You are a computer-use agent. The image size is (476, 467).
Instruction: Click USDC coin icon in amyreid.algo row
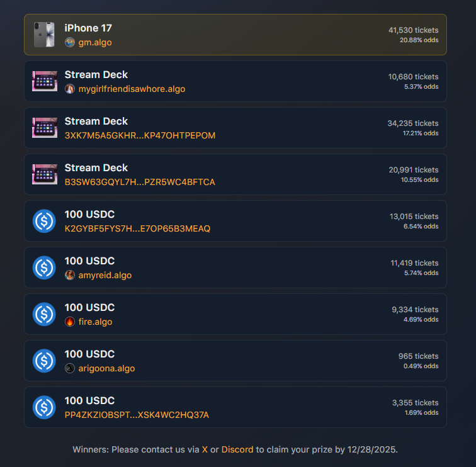coord(44,267)
